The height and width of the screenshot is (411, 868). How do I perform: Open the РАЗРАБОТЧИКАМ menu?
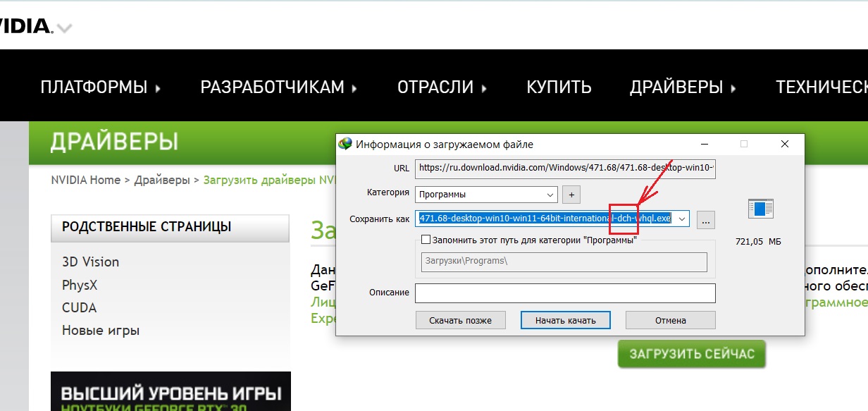pos(279,87)
